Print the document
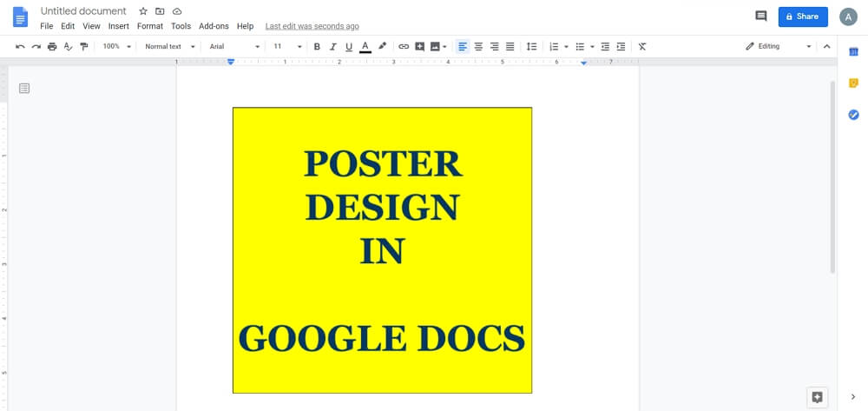Image resolution: width=868 pixels, height=411 pixels. 52,47
